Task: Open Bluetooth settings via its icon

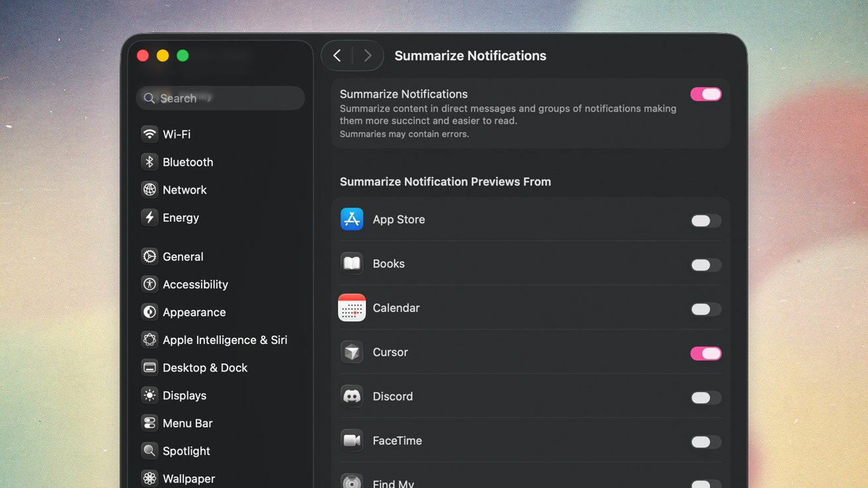Action: [x=150, y=162]
